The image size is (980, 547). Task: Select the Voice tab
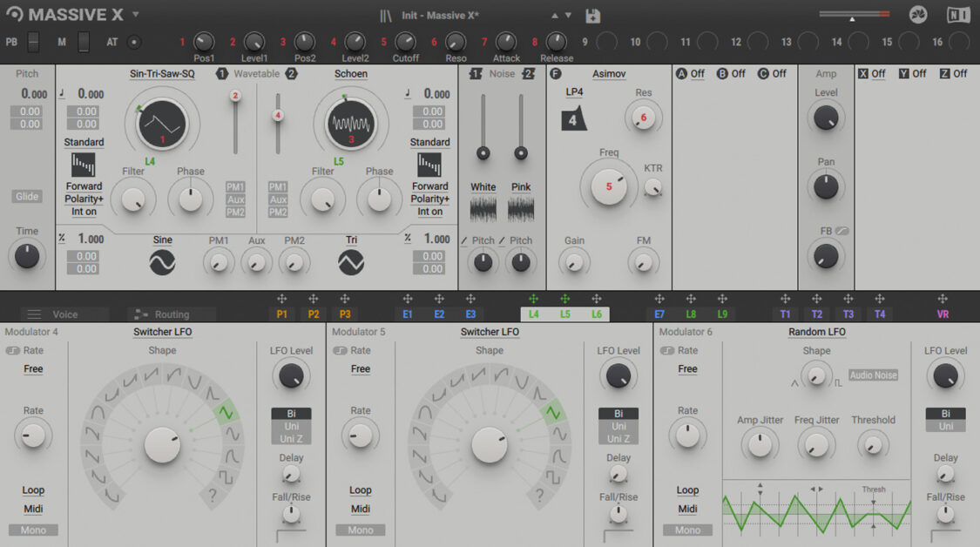tap(65, 314)
